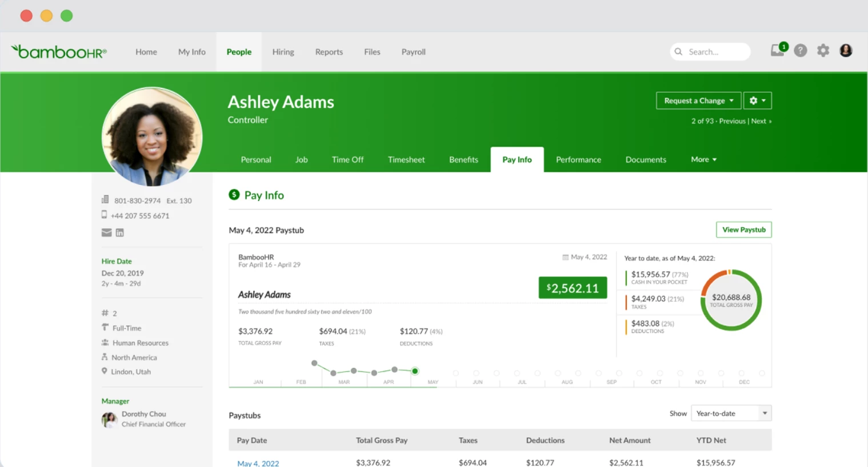The image size is (868, 467).
Task: Click the View Paystub button
Action: pos(744,230)
